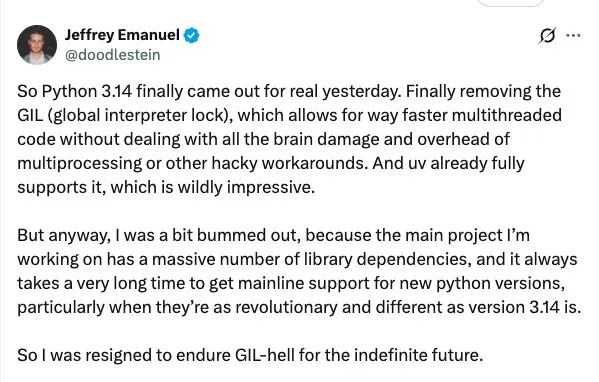
Task: Click the paragraph starting 'But anyway, I was'
Action: (299, 271)
